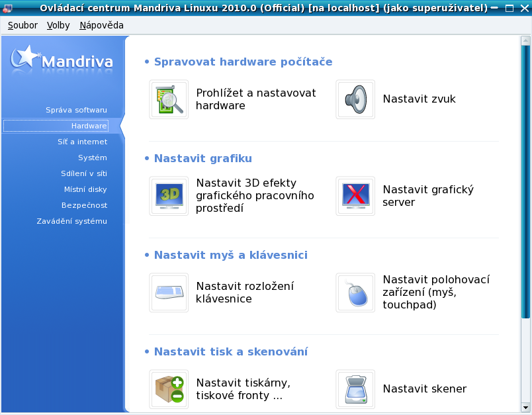Click Nastavit tiskárny, tiskové fronty label

coord(243,389)
